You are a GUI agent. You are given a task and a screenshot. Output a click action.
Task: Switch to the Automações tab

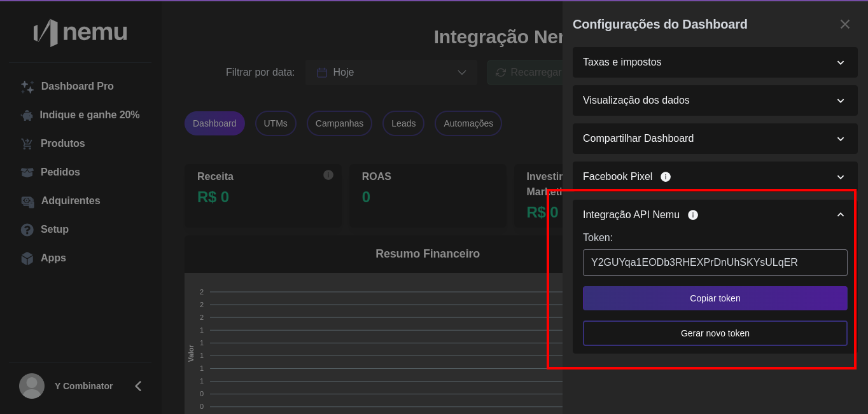468,123
